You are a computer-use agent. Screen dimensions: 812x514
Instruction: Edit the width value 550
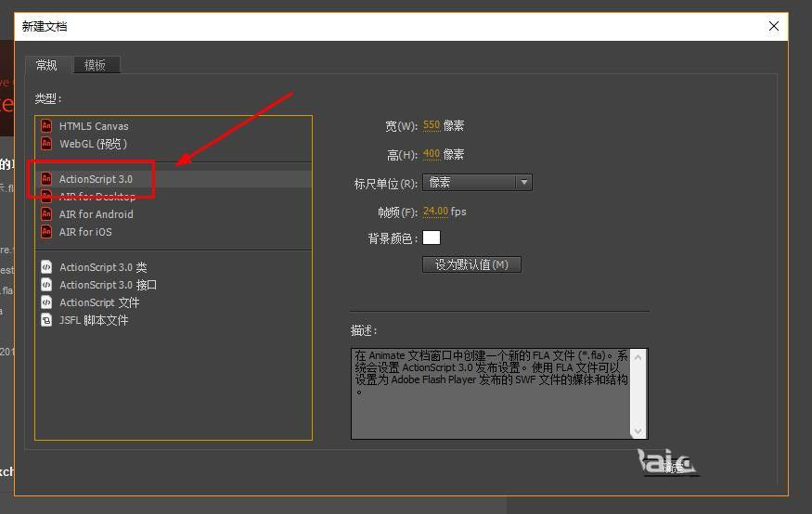(x=432, y=125)
